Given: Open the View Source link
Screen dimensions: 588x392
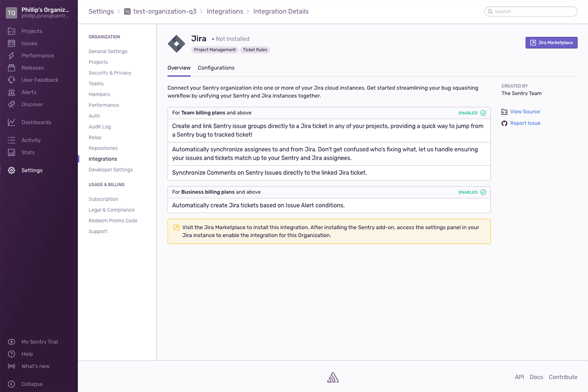Looking at the screenshot, I should 525,111.
